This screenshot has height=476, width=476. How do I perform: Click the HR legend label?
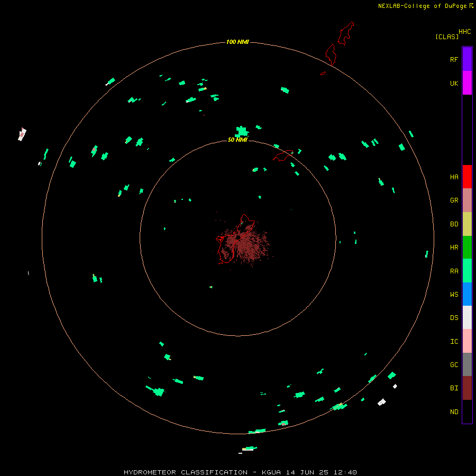454,248
